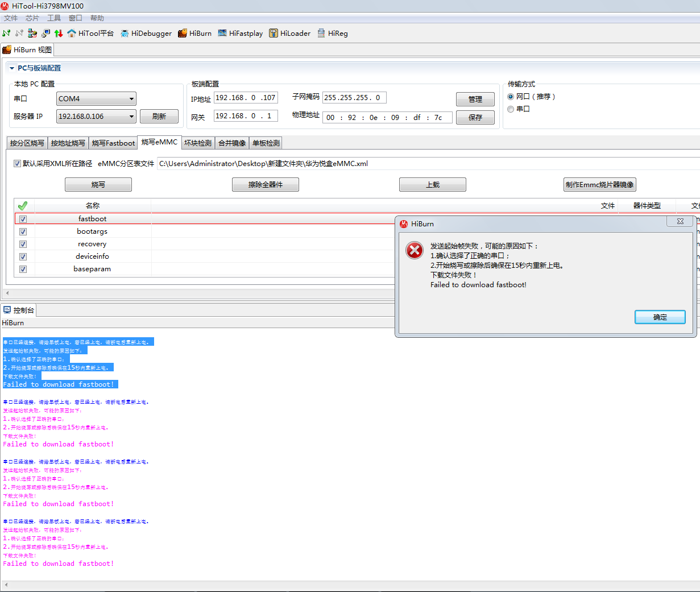This screenshot has width=700, height=592.
Task: Select the deviceinfo row name
Action: tap(92, 256)
